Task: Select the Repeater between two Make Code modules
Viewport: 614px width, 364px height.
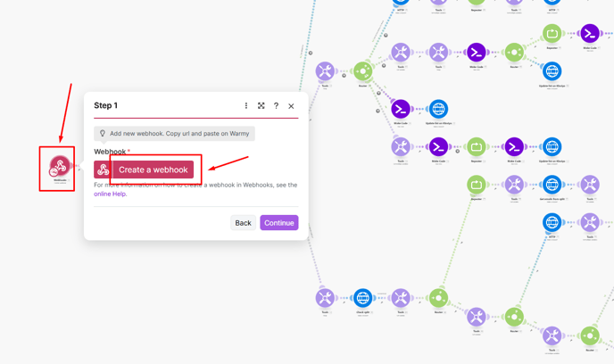Action: tap(477, 147)
